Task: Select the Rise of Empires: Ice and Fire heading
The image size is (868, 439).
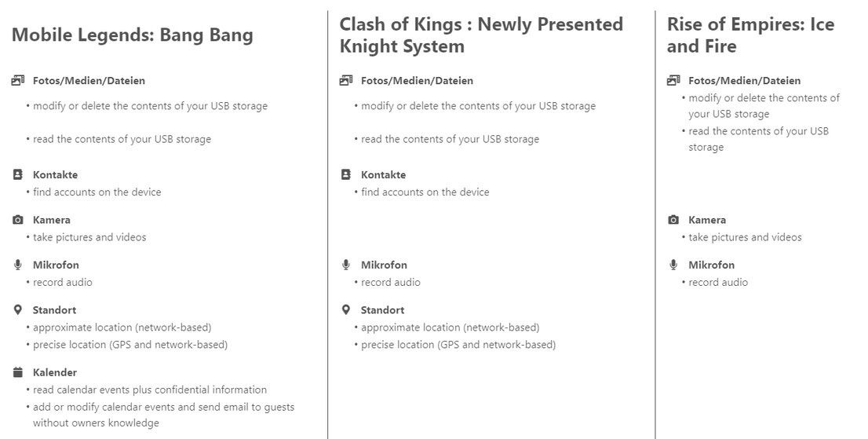Action: (750, 35)
